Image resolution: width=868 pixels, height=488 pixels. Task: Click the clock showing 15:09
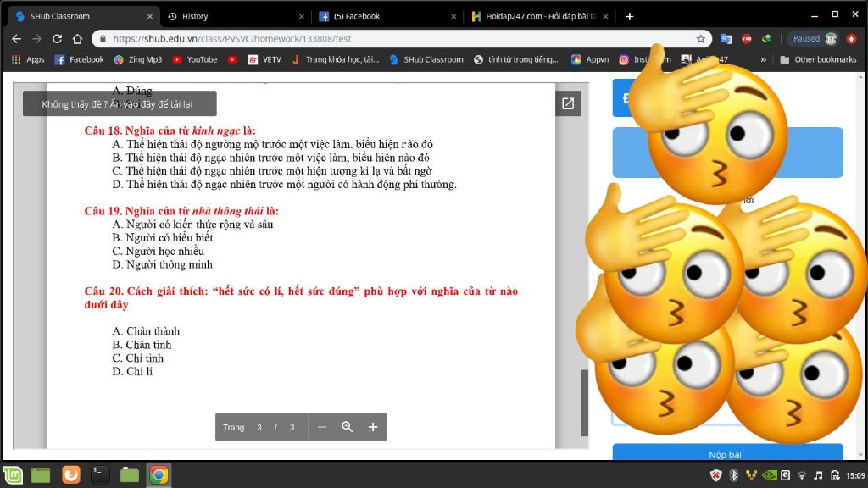pos(856,475)
